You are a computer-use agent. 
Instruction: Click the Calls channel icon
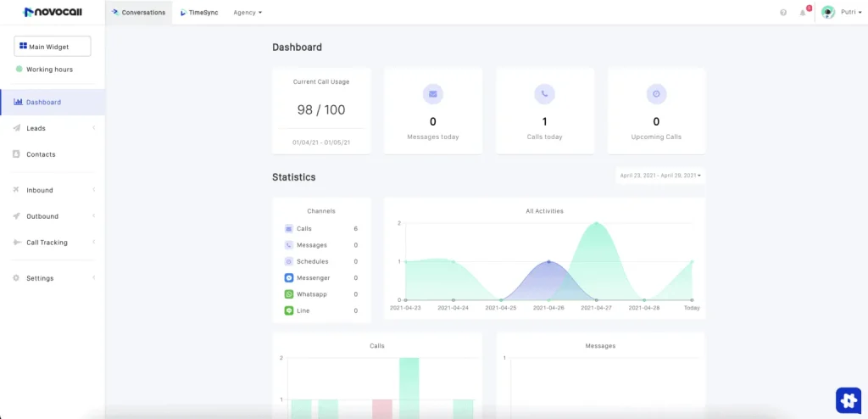click(289, 228)
